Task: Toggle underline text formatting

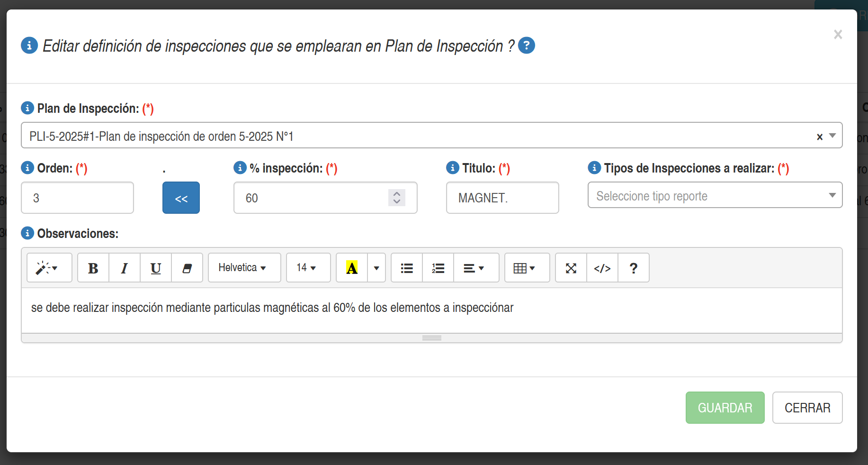Action: pos(156,268)
